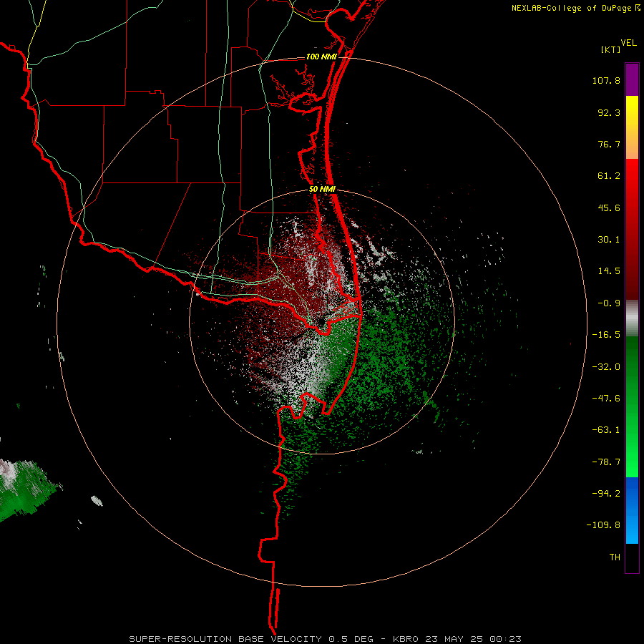Click the 61.2 velocity scale value
The height and width of the screenshot is (644, 644).
coord(609,176)
